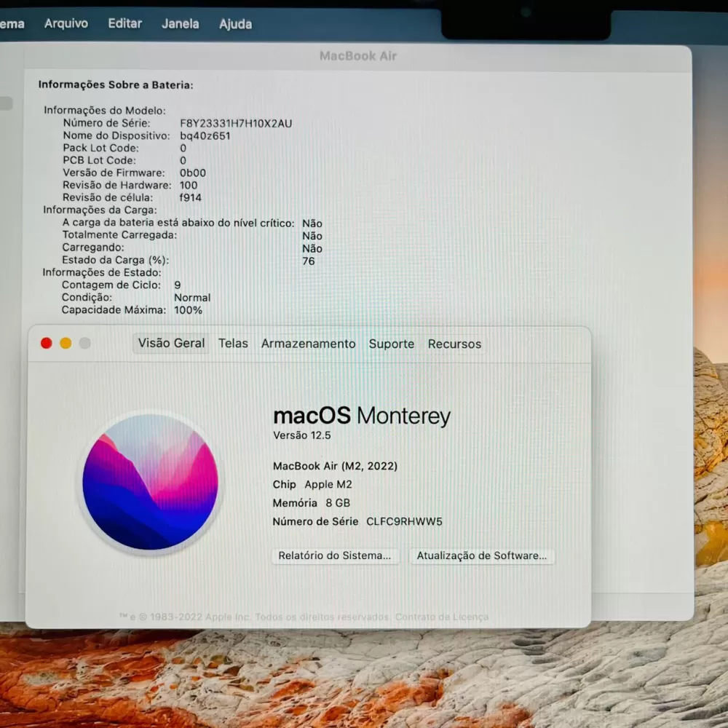The image size is (728, 728).
Task: Click the macOS Monterey logo image
Action: pos(151,482)
